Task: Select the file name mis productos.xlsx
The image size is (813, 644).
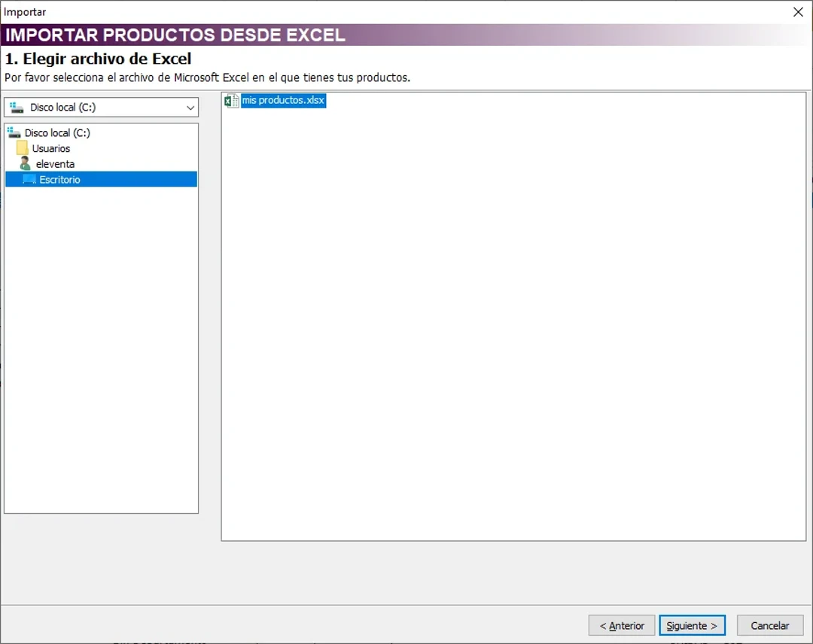Action: pos(283,101)
